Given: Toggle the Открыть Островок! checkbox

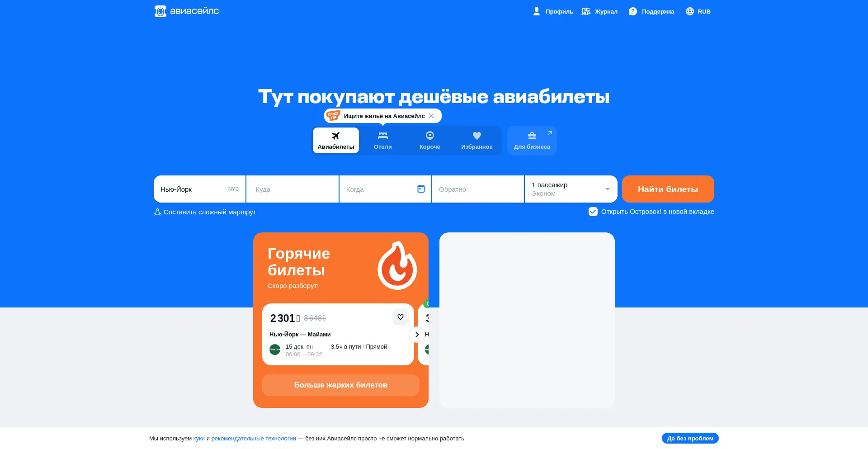Looking at the screenshot, I should [x=593, y=212].
